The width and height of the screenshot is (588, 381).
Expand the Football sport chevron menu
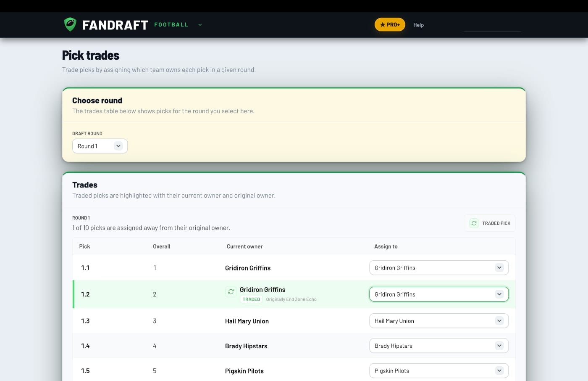coord(200,25)
